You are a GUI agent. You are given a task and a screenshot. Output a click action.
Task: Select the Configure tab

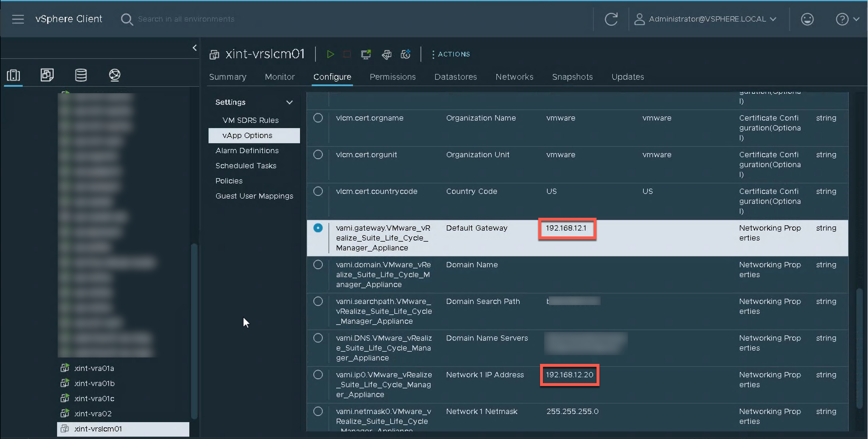tap(332, 77)
